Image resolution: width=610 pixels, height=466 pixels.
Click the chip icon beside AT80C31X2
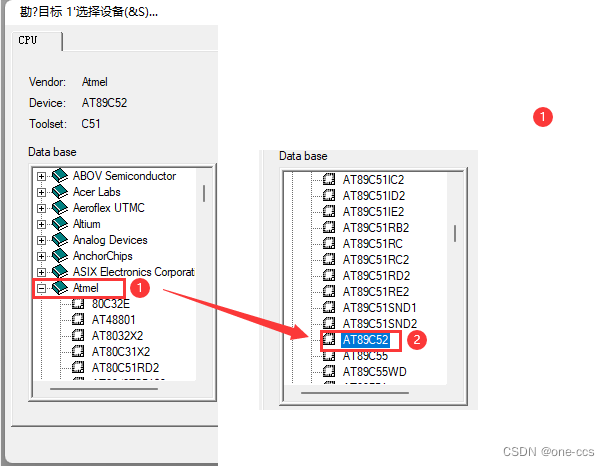pyautogui.click(x=78, y=351)
